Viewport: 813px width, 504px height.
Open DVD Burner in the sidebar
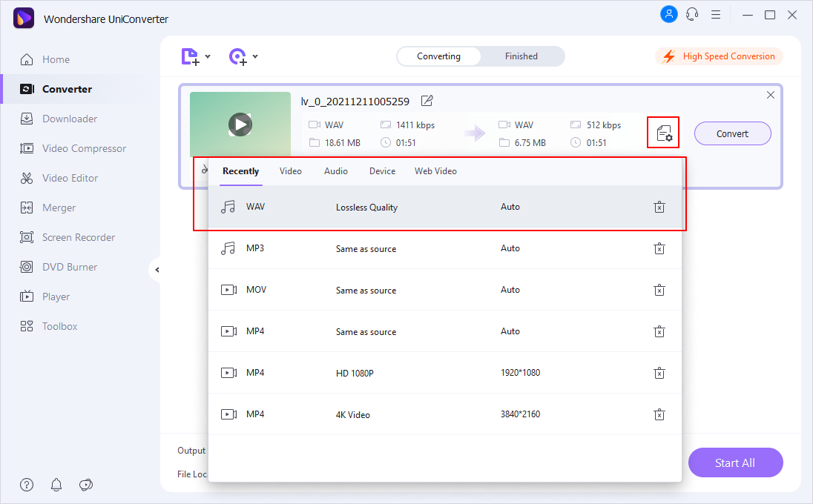(80, 268)
